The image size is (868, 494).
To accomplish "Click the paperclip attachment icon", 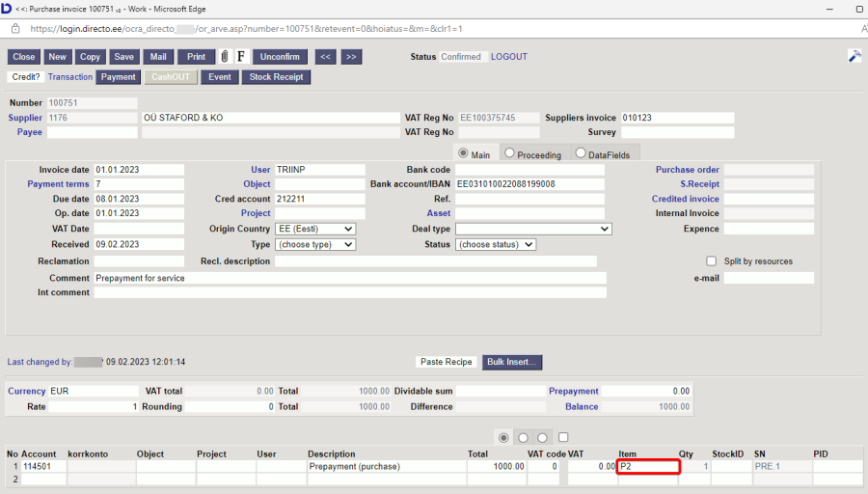I will (x=224, y=57).
